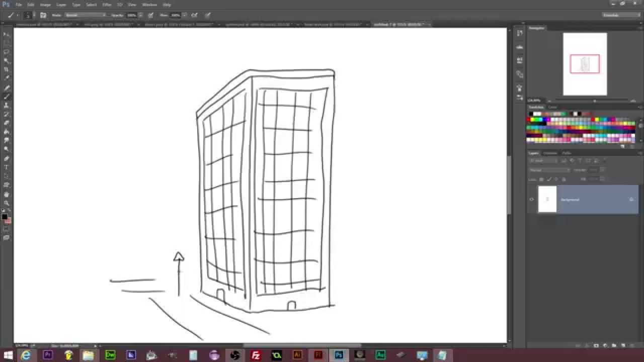This screenshot has height=362, width=644.
Task: Open the blend Mode dropdown in the options bar
Action: [x=86, y=15]
